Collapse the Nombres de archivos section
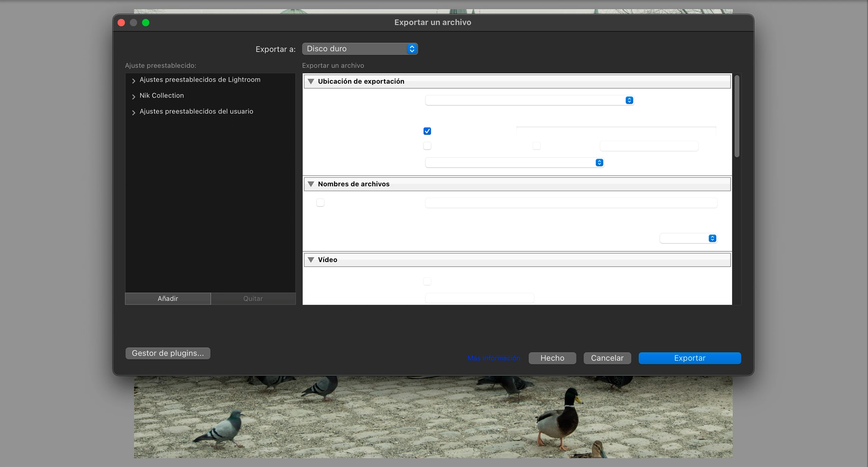The width and height of the screenshot is (868, 467). 311,184
